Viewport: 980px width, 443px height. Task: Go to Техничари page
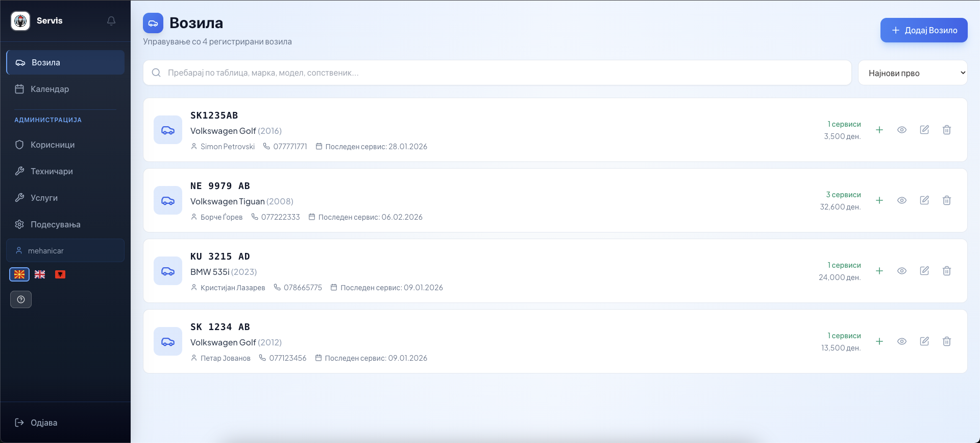coord(65,171)
